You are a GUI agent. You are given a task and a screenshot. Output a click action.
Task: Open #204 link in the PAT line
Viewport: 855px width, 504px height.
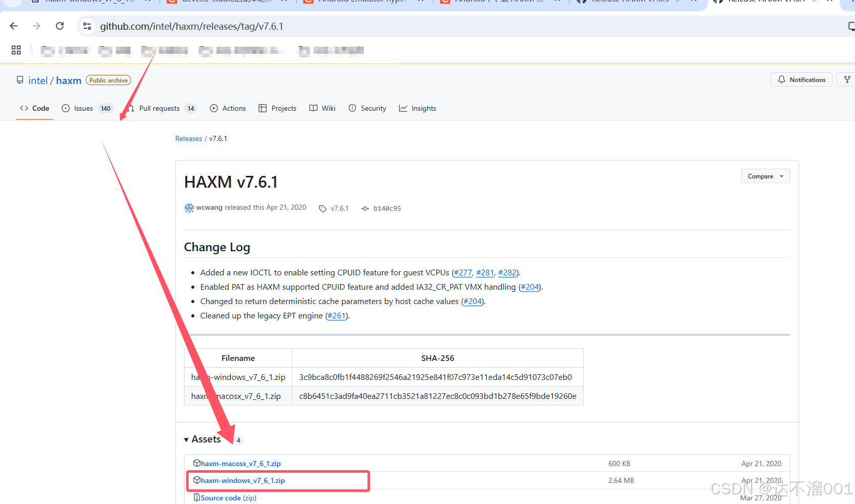point(530,287)
